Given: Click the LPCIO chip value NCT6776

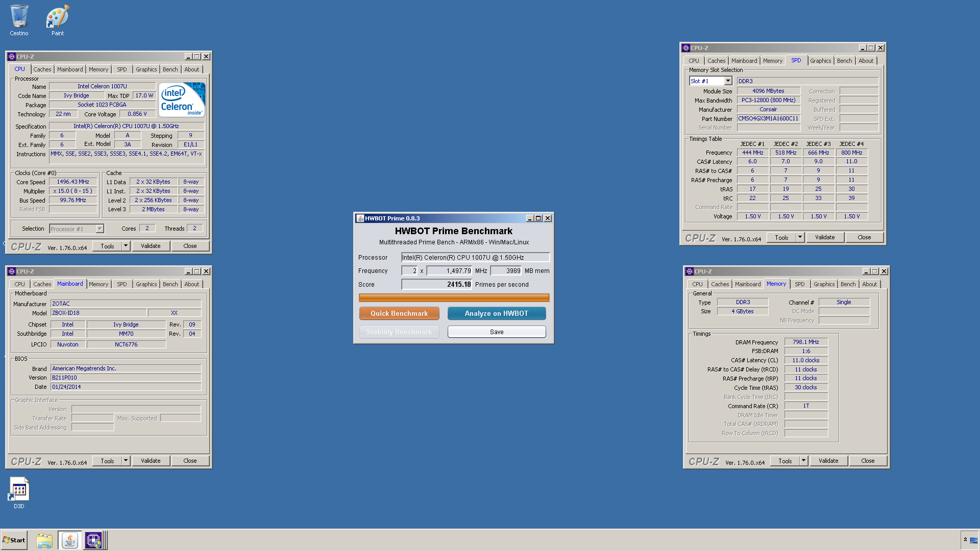Looking at the screenshot, I should point(126,345).
